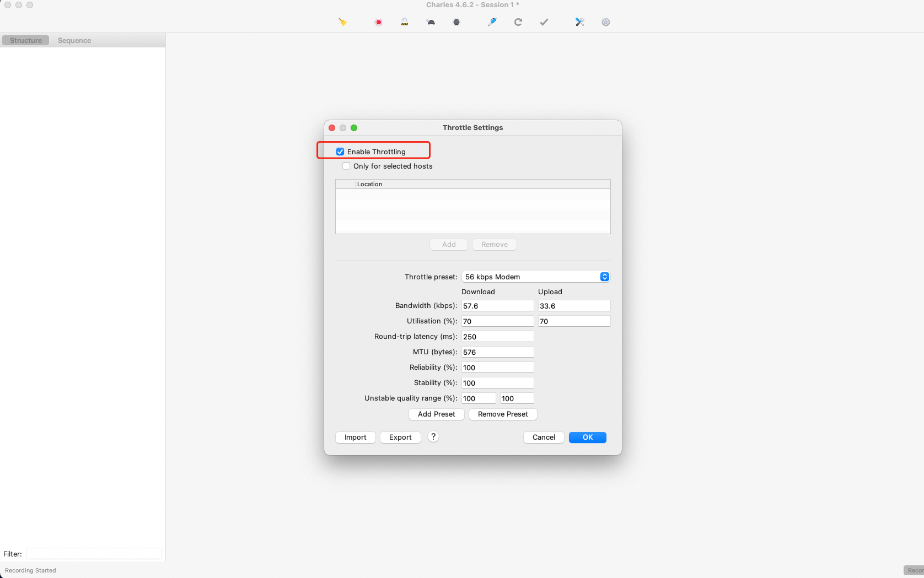Click the second Unstable quality range field
Viewport: 924px width, 578px height.
click(x=517, y=398)
